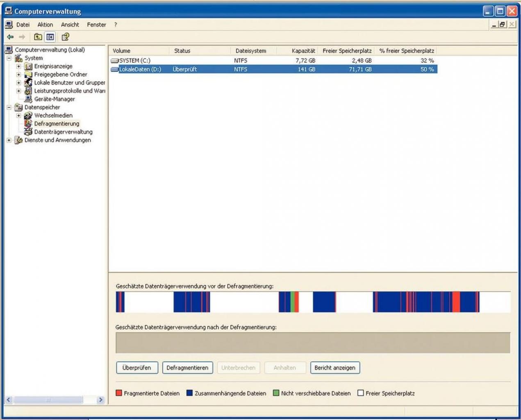Viewport: 521px width, 420px height.
Task: Open the Aktion menu
Action: (x=45, y=25)
